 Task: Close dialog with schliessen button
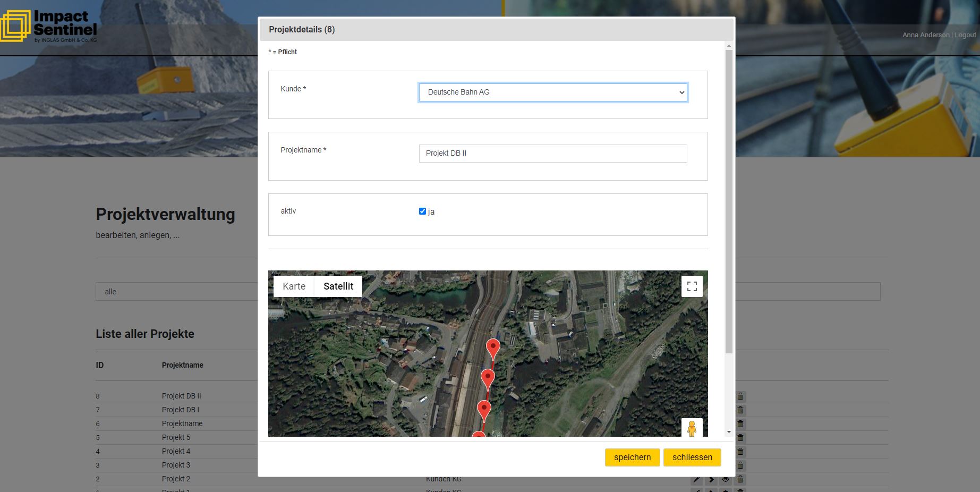click(x=692, y=457)
